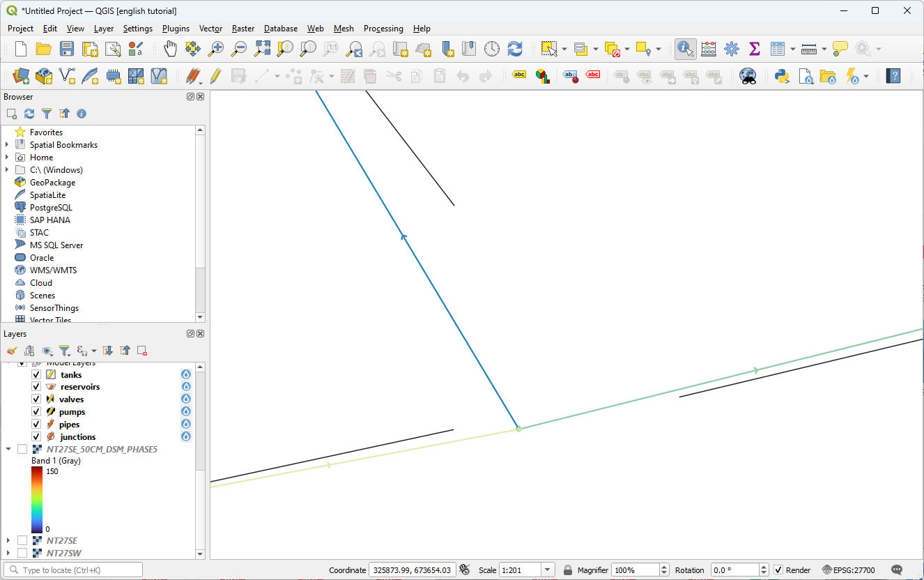The width and height of the screenshot is (924, 580).
Task: Expand the Spatial Bookmarks tree item
Action: 8,145
